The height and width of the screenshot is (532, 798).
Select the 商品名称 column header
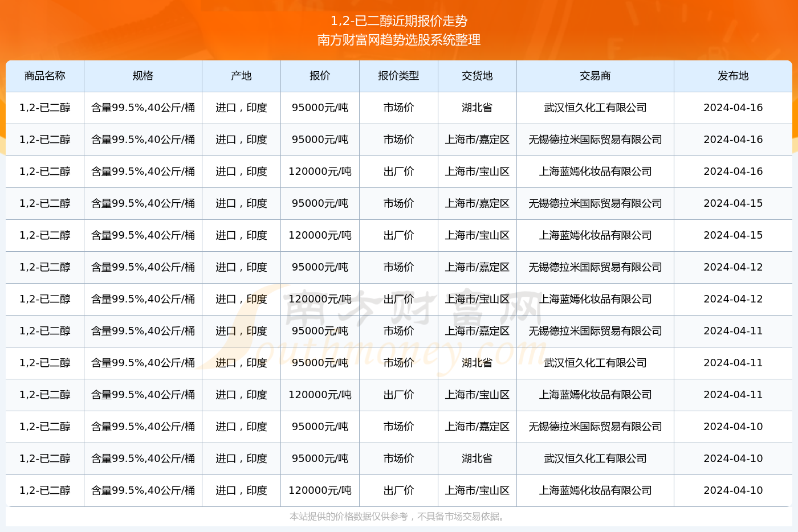coord(45,76)
